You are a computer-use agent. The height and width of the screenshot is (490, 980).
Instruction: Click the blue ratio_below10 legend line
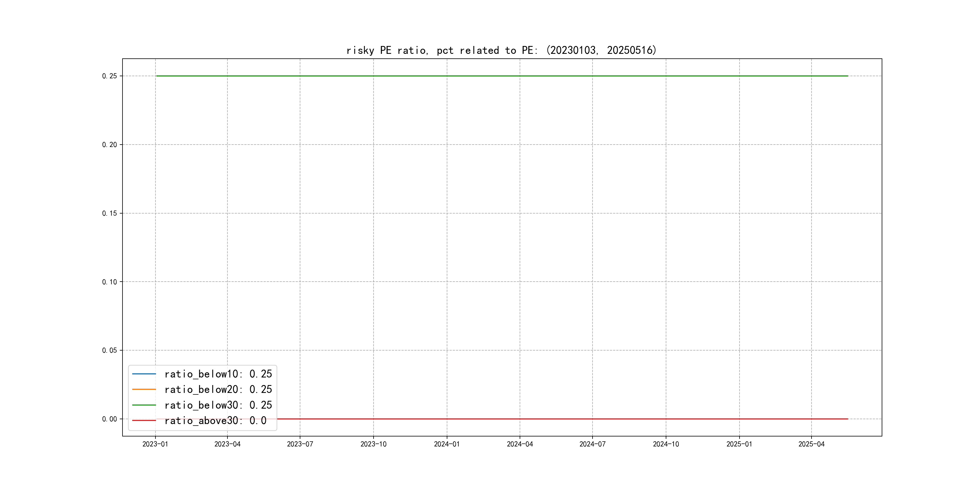coord(144,374)
